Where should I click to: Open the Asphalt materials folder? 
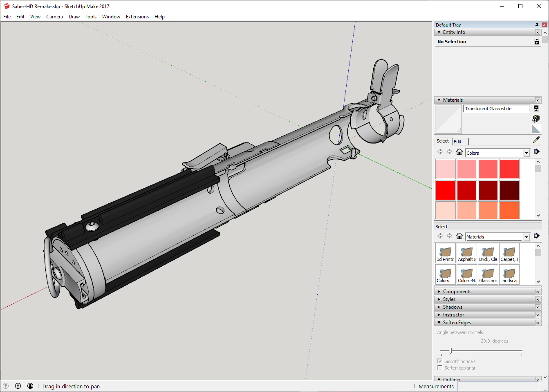467,253
